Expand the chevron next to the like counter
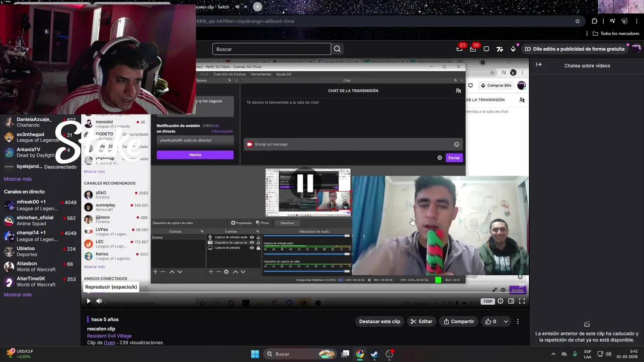644x362 pixels. coord(506,321)
